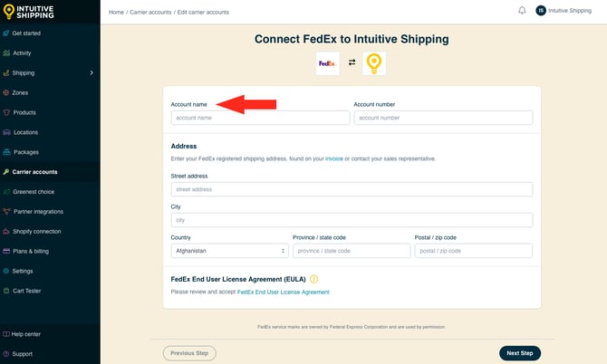The image size is (607, 364).
Task: Open Shopify connection page
Action: [x=50, y=231]
